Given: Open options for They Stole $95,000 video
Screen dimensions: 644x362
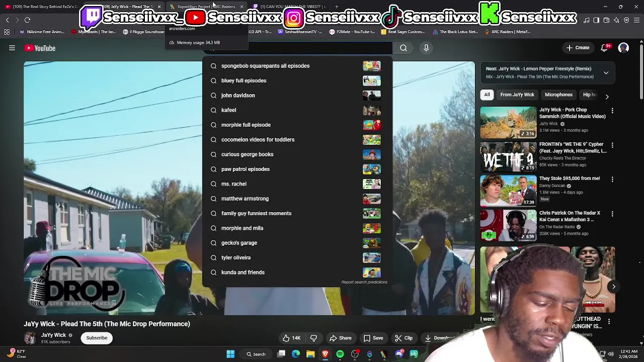Looking at the screenshot, I should 612,179.
